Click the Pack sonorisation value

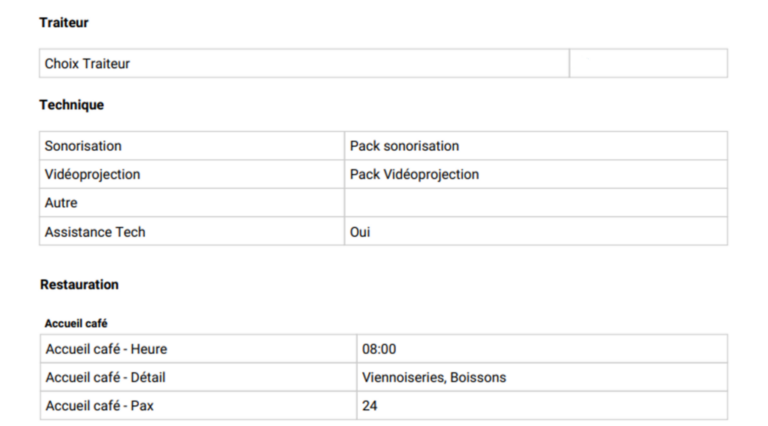[404, 146]
